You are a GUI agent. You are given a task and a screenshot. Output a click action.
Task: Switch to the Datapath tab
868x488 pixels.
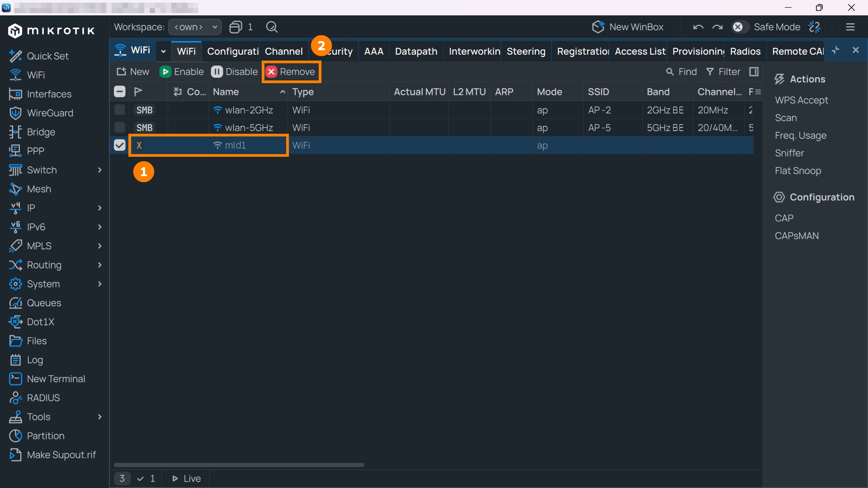click(416, 51)
